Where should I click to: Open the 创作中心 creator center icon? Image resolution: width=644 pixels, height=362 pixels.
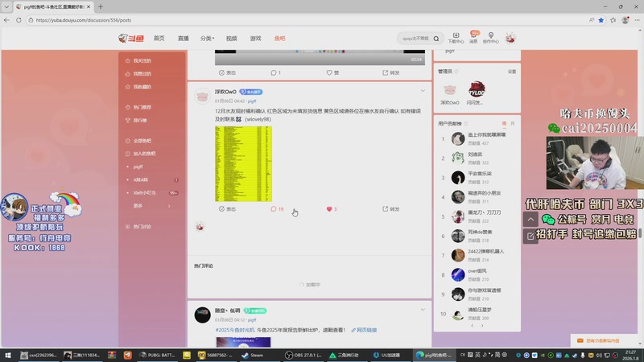point(491,38)
